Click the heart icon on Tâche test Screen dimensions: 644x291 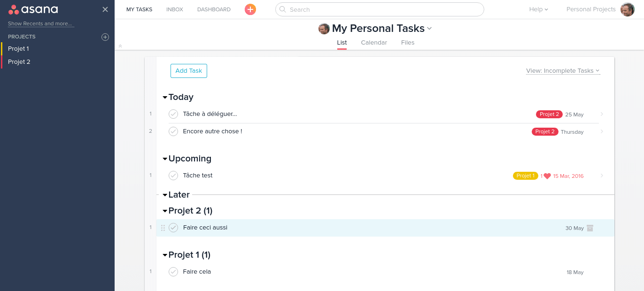point(547,176)
